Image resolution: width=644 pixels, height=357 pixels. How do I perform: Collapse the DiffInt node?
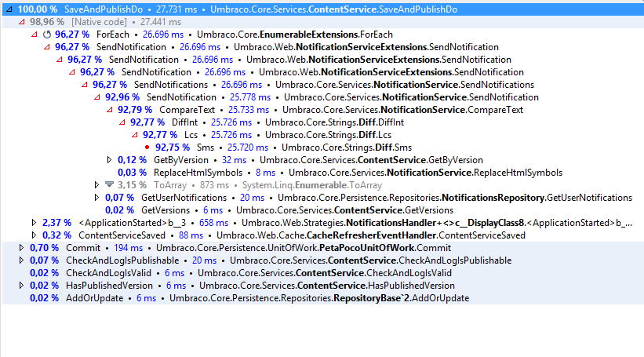point(122,122)
